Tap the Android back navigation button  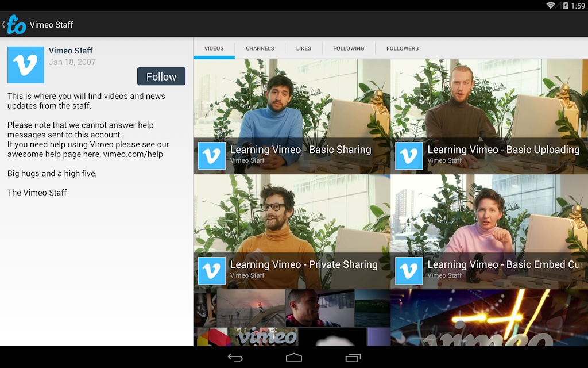click(235, 358)
